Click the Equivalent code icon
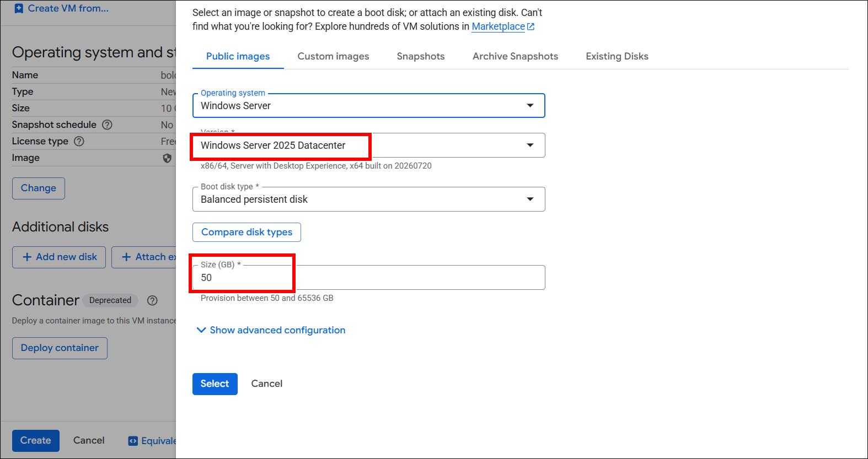Viewport: 868px width, 459px height. click(133, 441)
